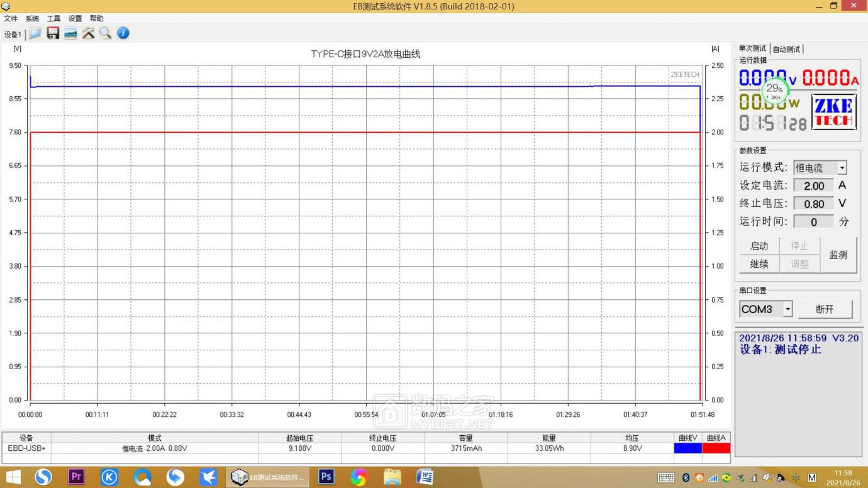
Task: Click the 终止电压 input field
Action: click(x=813, y=204)
